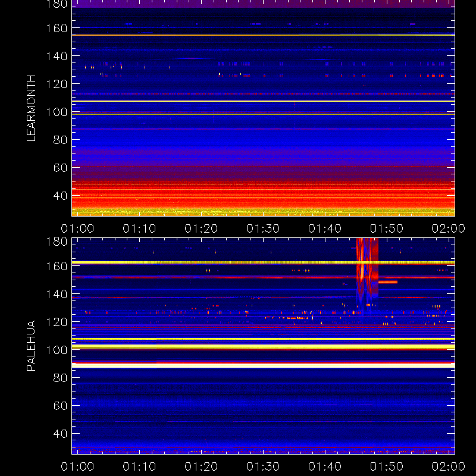476x476 pixels.
Task: Click the 01:30 label on the Palehua time axis
Action: coord(263,466)
